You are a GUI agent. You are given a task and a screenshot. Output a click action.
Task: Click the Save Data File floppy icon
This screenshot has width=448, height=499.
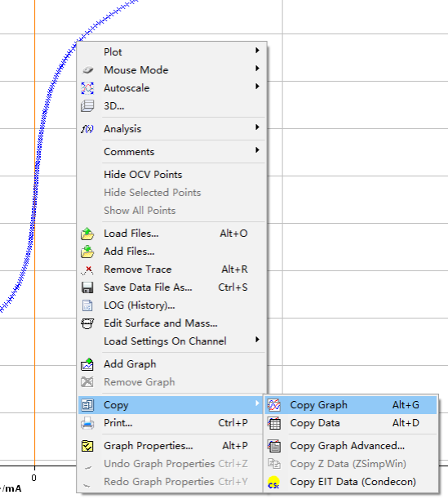[x=87, y=287]
